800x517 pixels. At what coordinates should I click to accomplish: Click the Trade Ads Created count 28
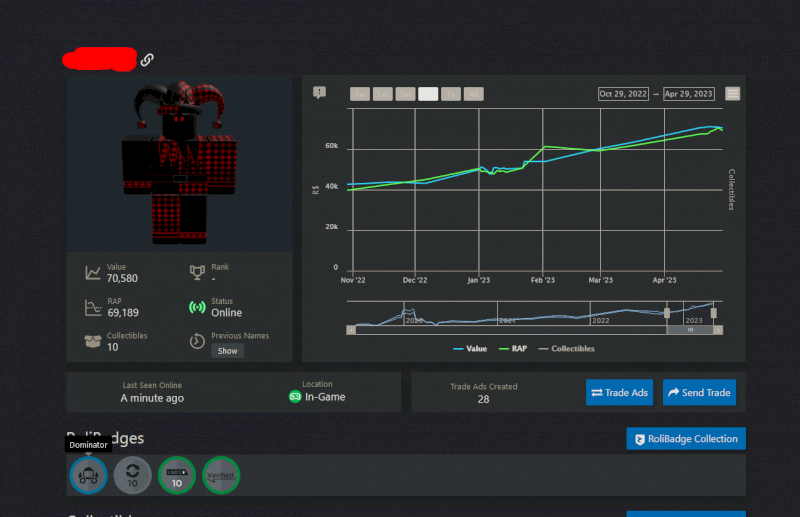[483, 399]
